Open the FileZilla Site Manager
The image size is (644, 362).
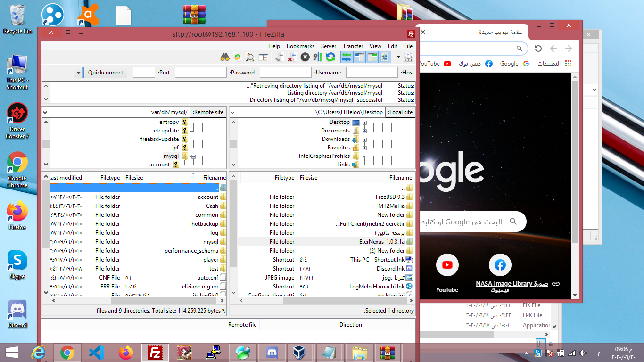click(408, 57)
